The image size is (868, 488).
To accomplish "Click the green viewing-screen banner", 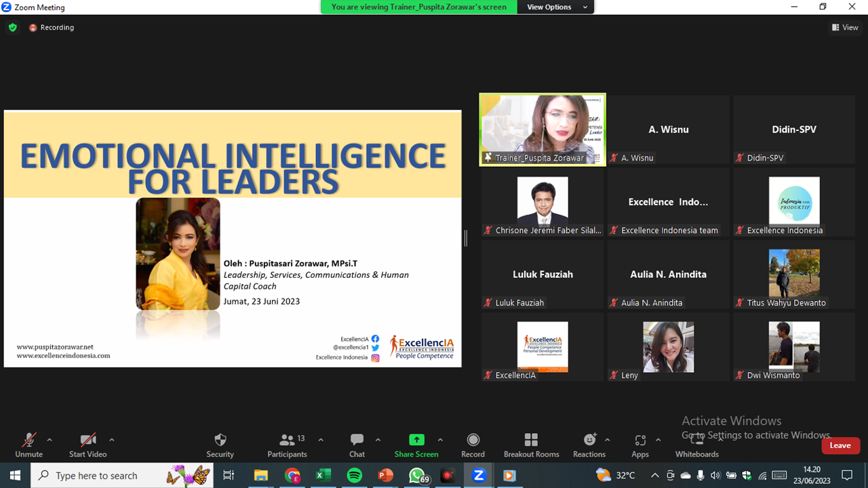I will (x=419, y=7).
